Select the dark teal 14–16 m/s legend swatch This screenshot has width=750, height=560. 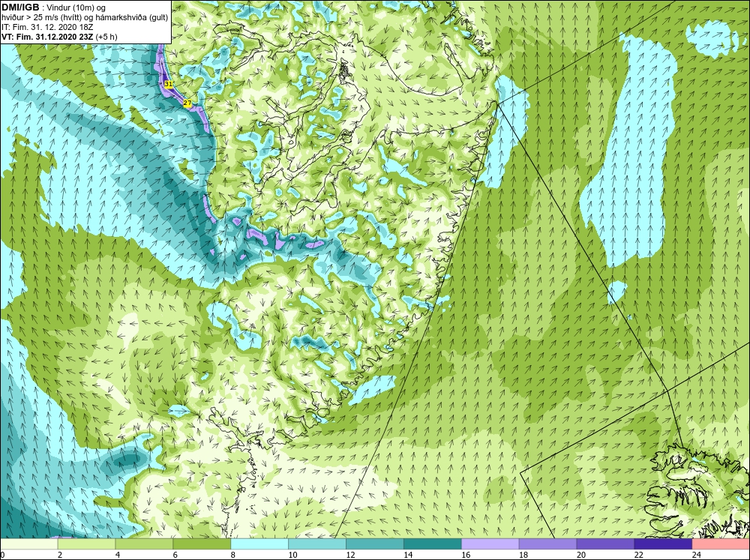(x=433, y=544)
